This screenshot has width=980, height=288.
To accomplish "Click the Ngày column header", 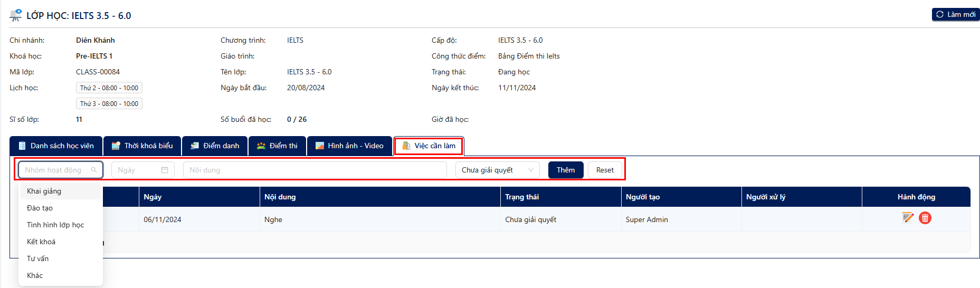I will click(x=199, y=197).
